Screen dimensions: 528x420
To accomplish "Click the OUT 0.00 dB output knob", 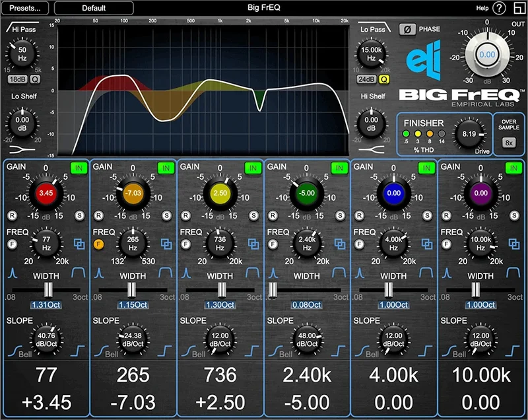I will pos(487,55).
